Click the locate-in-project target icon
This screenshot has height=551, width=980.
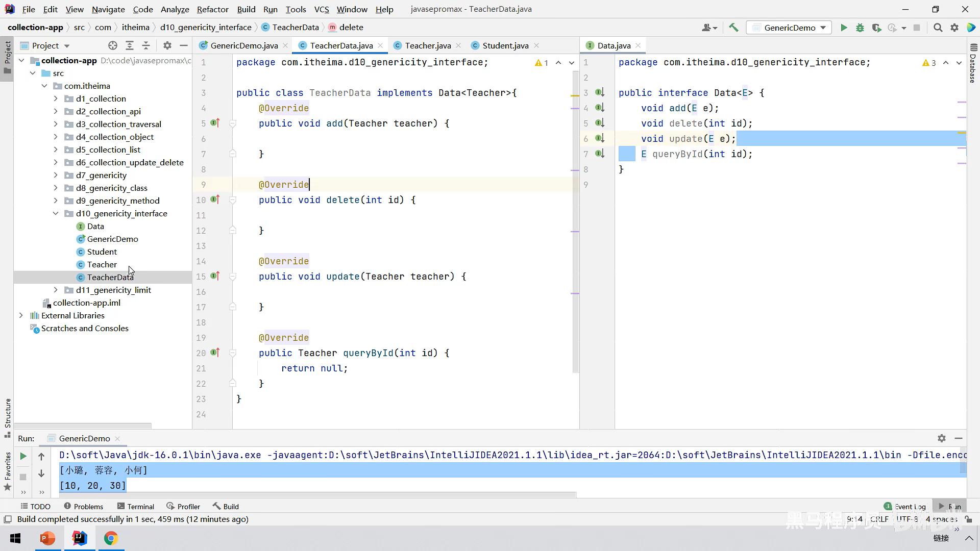[113, 45]
